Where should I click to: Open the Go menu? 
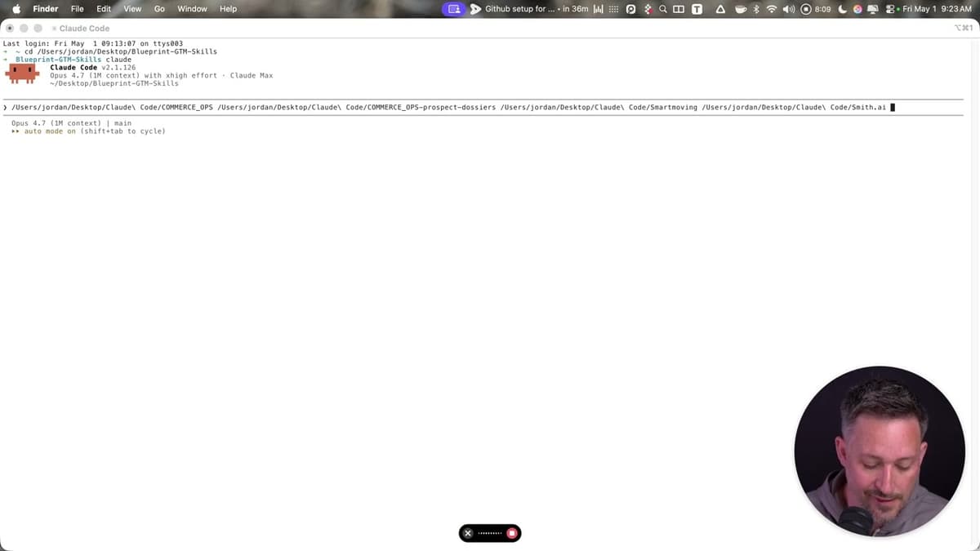159,9
